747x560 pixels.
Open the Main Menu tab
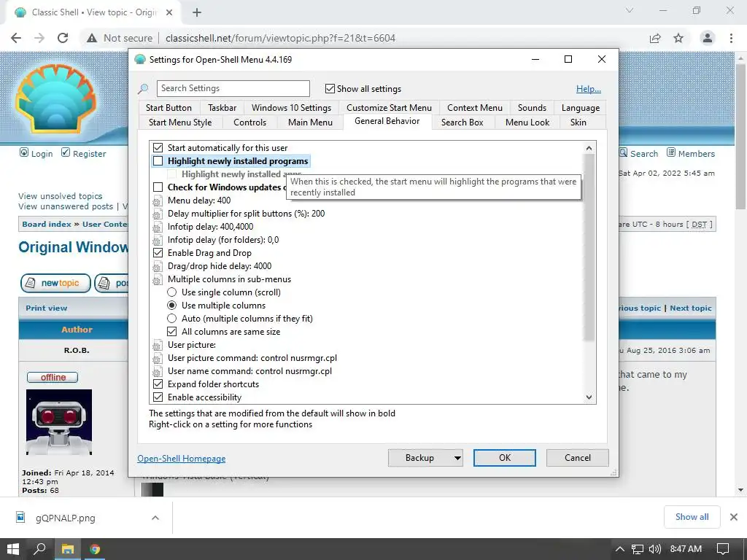[x=310, y=122]
